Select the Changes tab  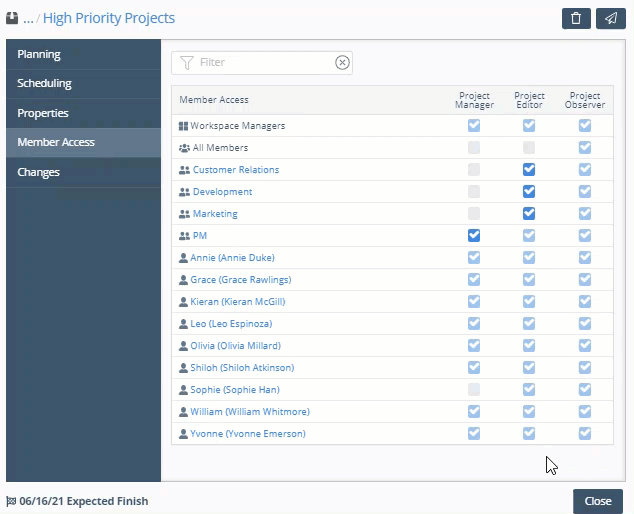point(38,172)
